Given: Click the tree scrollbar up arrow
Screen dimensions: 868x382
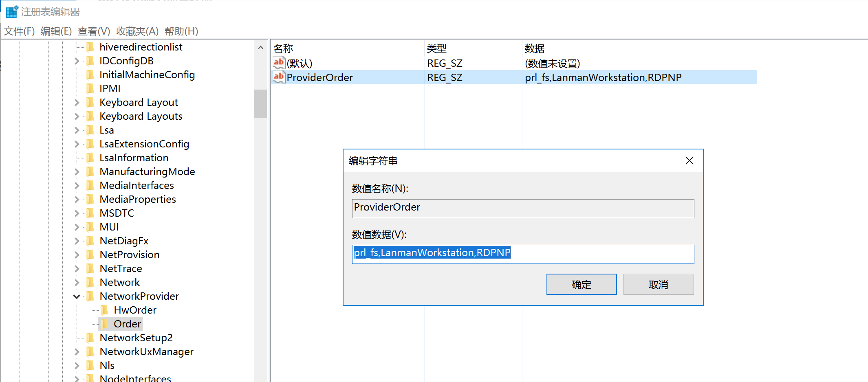Looking at the screenshot, I should tap(260, 48).
